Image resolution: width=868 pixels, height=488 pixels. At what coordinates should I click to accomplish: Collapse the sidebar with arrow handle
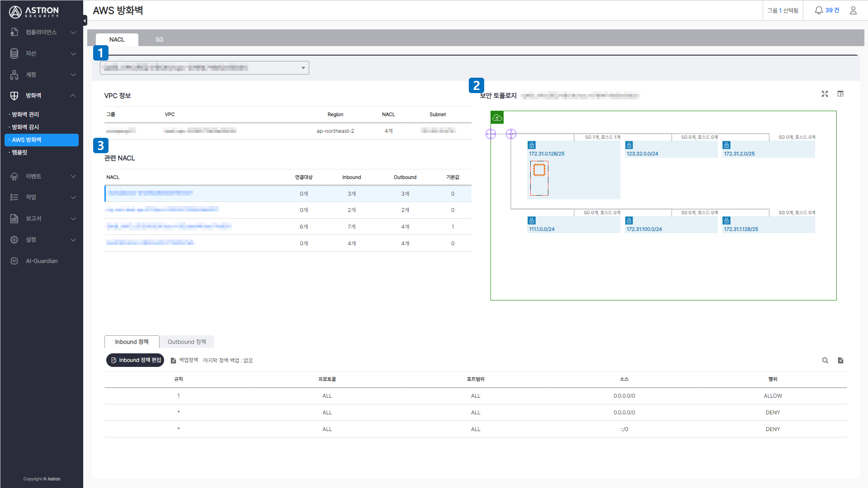85,20
